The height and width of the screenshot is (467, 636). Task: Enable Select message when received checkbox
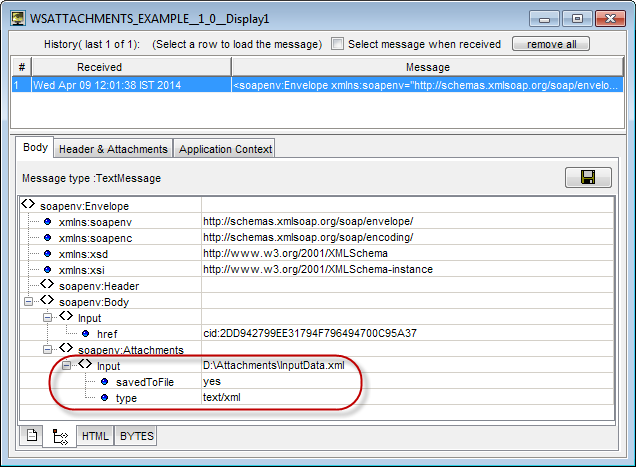coord(338,44)
